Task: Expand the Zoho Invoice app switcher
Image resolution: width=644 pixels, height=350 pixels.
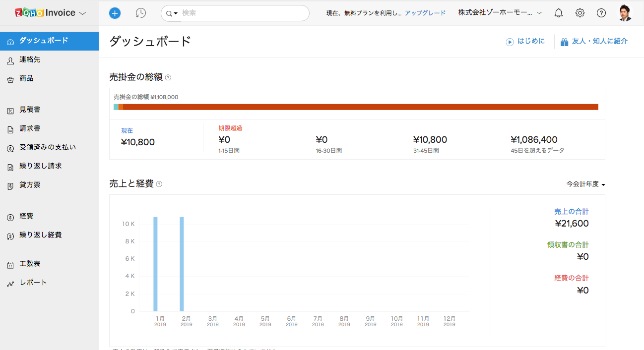Action: click(x=49, y=13)
